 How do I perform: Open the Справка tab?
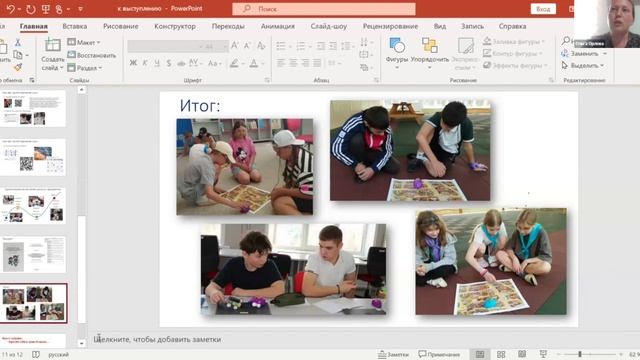pos(512,26)
